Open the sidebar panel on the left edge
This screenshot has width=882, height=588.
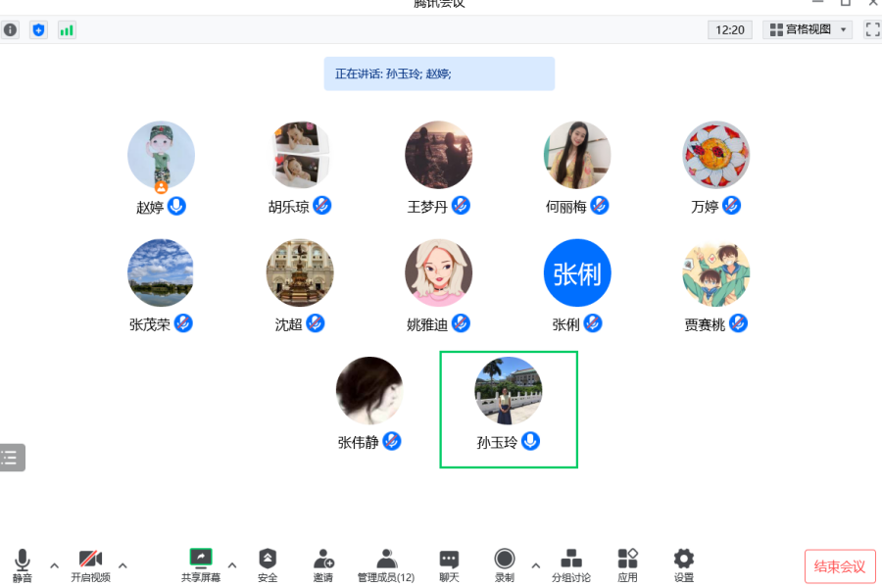point(13,457)
